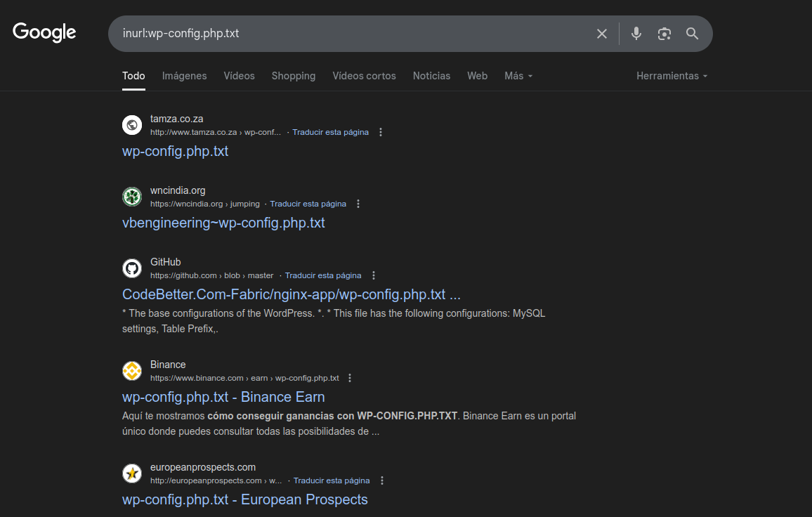Click Binance snippet 'Aquí te mostramos'
Viewport: 812px width, 517px height.
tap(349, 424)
